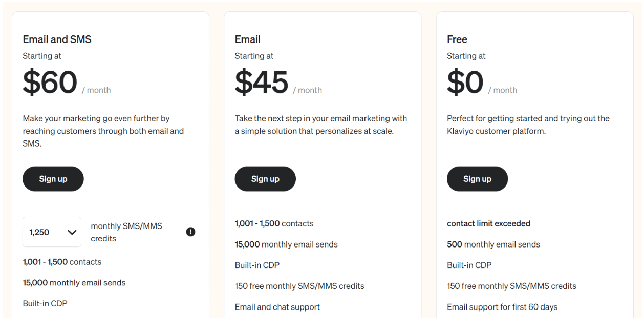Viewport: 644px width, 330px height.
Task: Select the Email and SMS plan heading
Action: click(x=57, y=39)
